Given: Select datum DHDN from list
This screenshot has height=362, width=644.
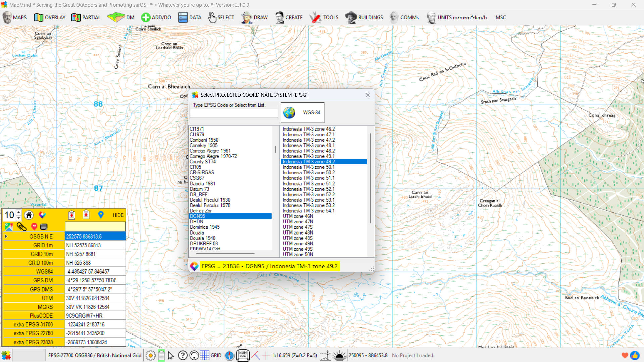Looking at the screenshot, I should [x=197, y=222].
